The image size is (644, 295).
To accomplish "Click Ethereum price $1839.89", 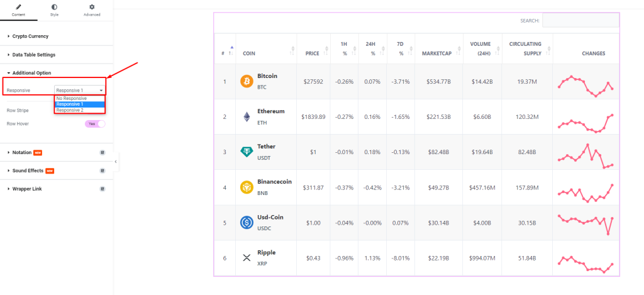I will tap(313, 117).
